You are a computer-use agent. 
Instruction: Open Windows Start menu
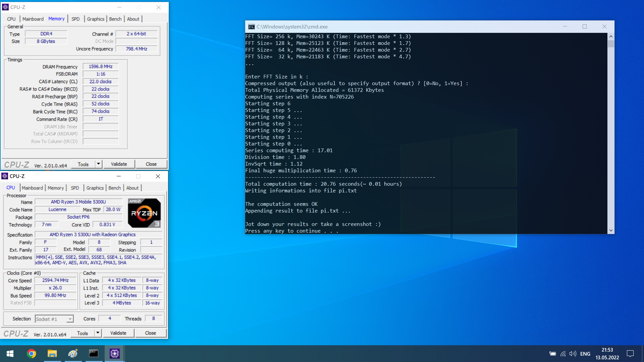point(10,354)
